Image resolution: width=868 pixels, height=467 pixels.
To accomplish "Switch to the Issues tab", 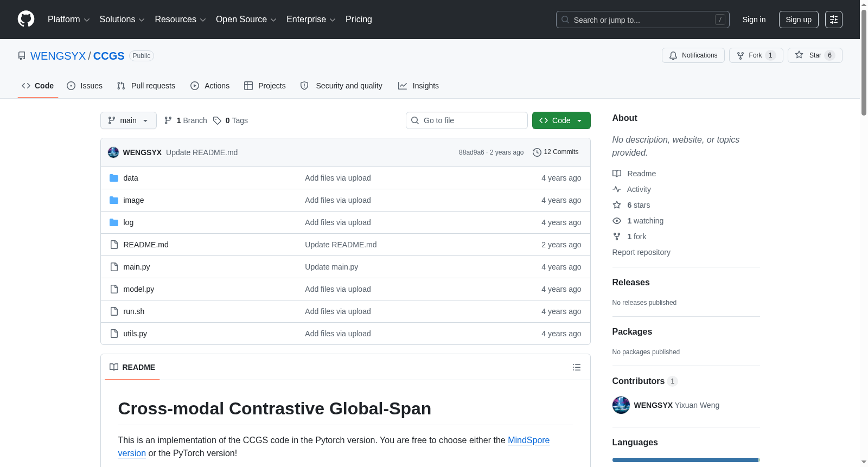I will coord(85,86).
